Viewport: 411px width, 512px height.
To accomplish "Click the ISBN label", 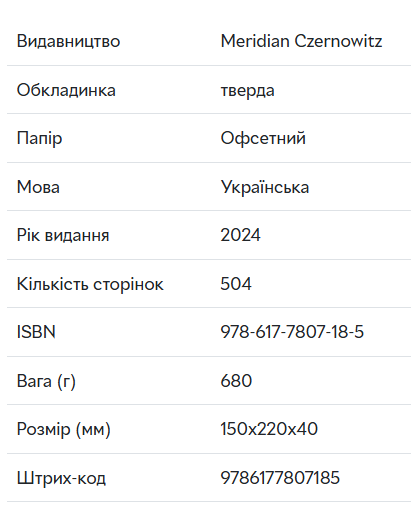I will 36,332.
